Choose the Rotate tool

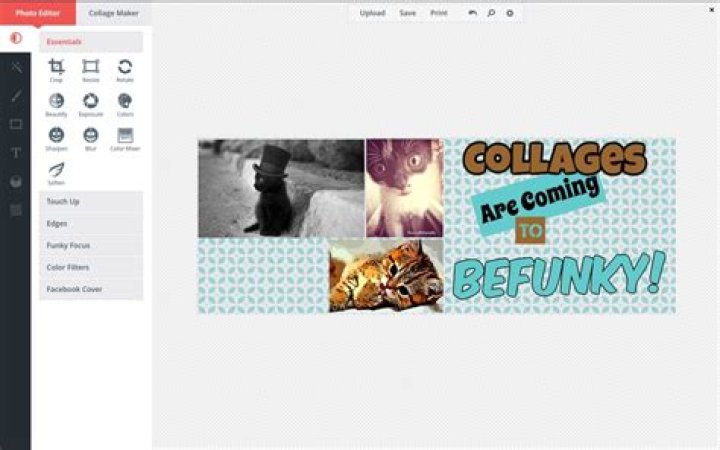click(x=125, y=70)
